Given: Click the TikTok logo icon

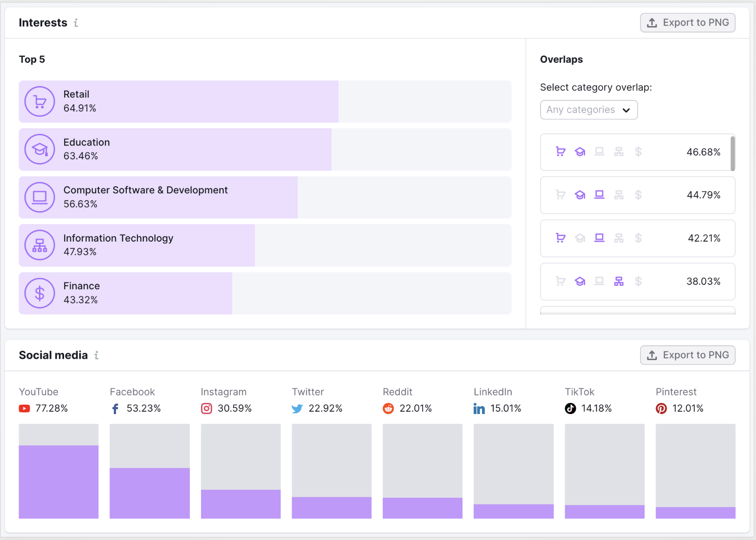Looking at the screenshot, I should click(x=570, y=408).
